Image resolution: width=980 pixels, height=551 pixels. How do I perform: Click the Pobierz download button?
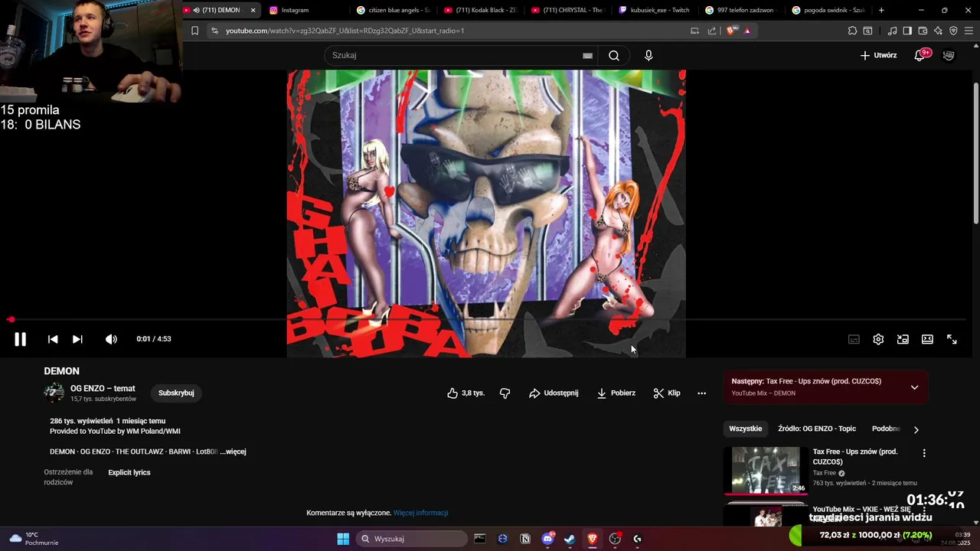click(616, 393)
